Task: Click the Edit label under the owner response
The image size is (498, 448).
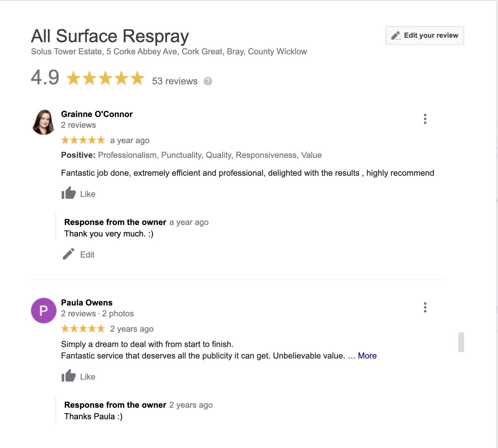Action: click(87, 255)
